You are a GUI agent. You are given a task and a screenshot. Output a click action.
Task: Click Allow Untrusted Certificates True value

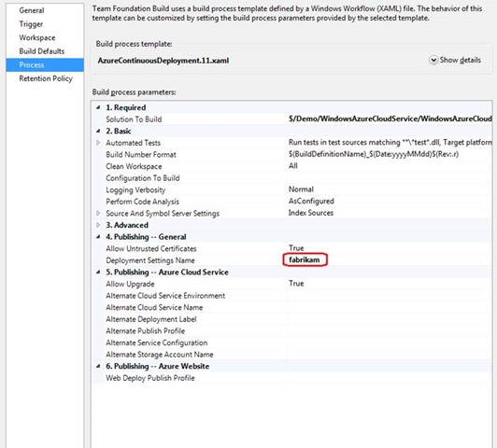(296, 248)
